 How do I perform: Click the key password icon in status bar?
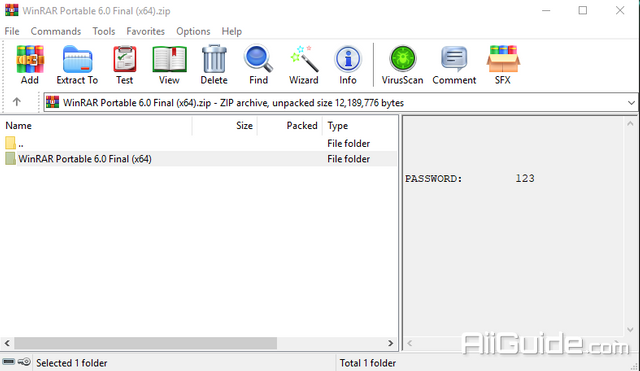[x=24, y=362]
